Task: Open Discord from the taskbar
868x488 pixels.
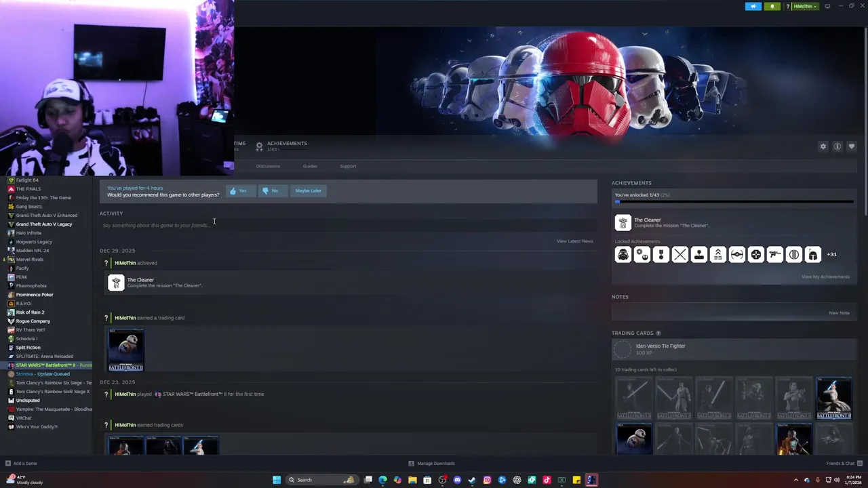Action: click(x=457, y=480)
